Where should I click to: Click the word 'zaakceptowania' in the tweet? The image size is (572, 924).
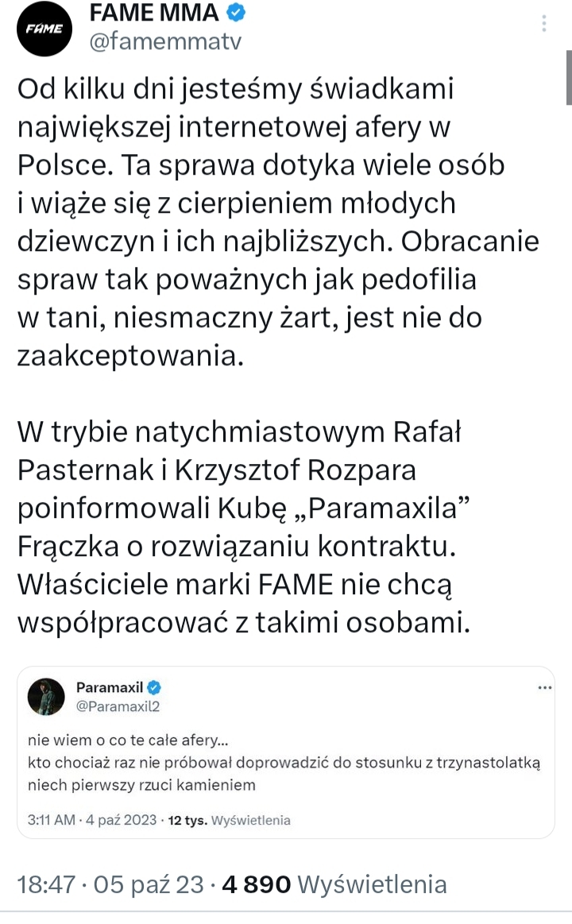click(128, 356)
